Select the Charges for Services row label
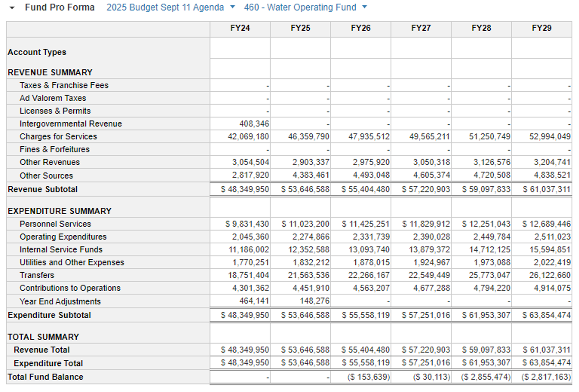Screen dimensions: 579x392 [58, 136]
